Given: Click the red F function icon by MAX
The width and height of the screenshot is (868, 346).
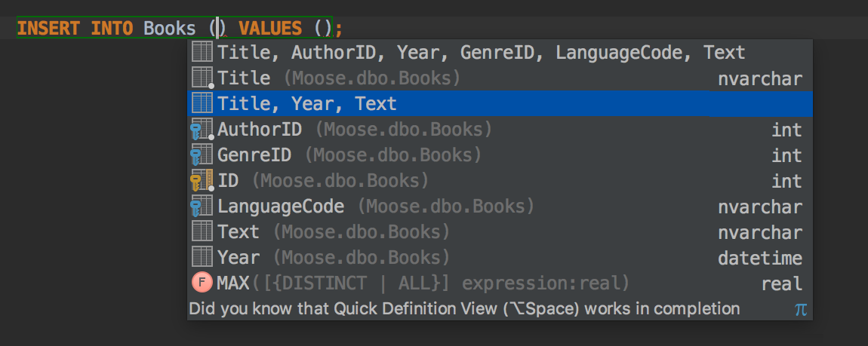Looking at the screenshot, I should pyautogui.click(x=202, y=283).
